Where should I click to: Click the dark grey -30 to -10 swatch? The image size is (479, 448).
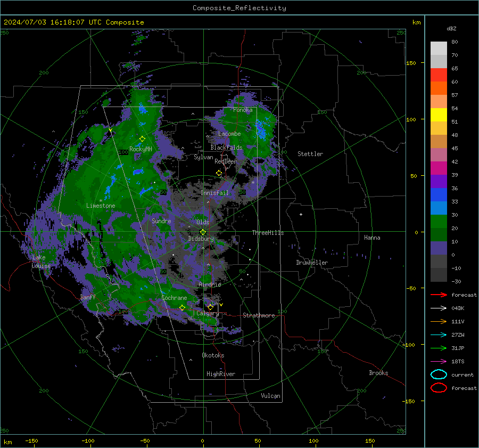pyautogui.click(x=439, y=275)
